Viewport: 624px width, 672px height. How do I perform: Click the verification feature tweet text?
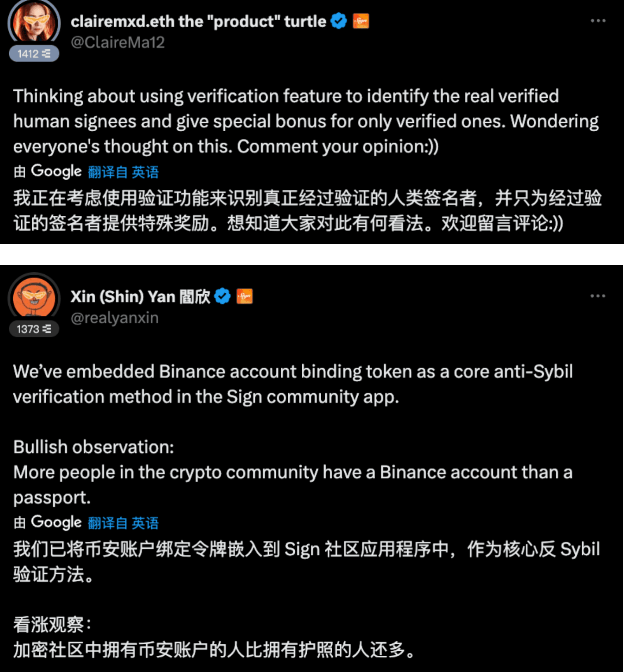[306, 121]
